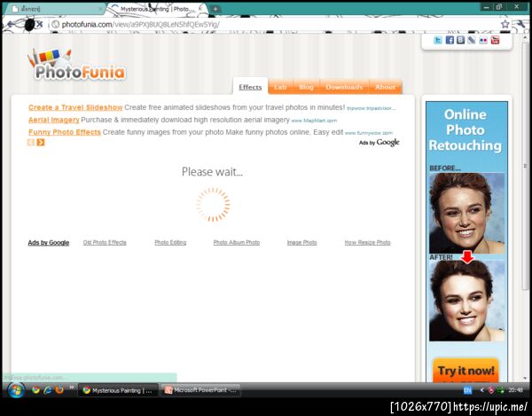Image resolution: width=532 pixels, height=416 pixels.
Task: Open the Aerial Imagery ad link
Action: (x=53, y=120)
